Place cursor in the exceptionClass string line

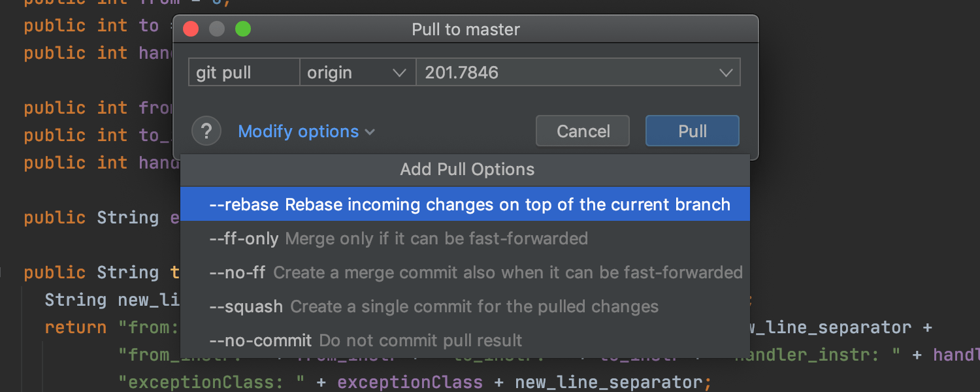pos(418,382)
